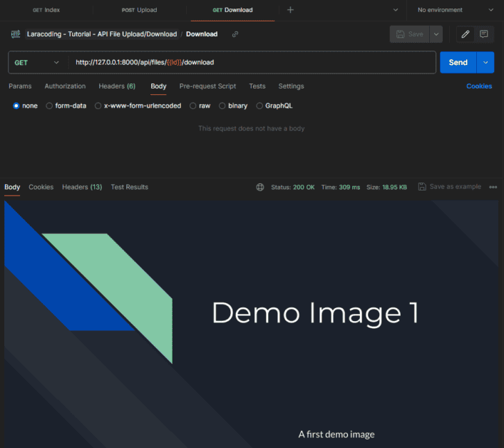Click the Demo Image 1 response preview
504x448 pixels.
coord(252,324)
